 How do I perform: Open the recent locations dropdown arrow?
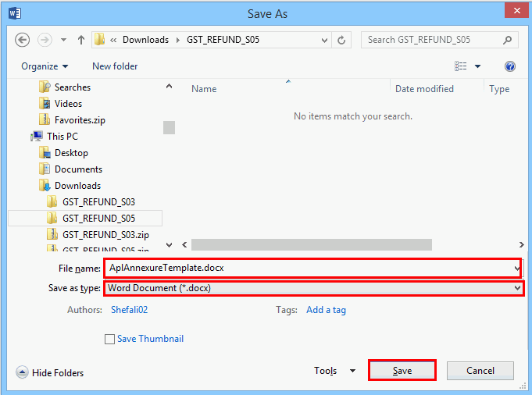click(x=63, y=40)
